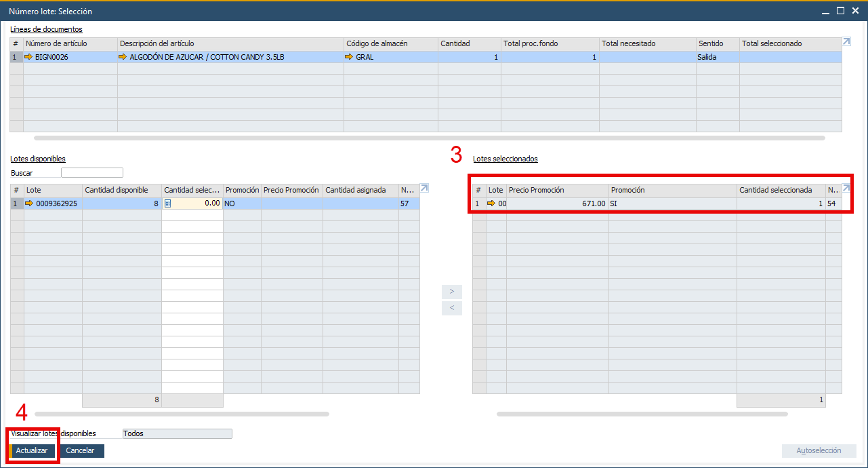Select row 1 in Lotes disponibles
Viewport: 868px width, 468px height.
pyautogui.click(x=17, y=203)
